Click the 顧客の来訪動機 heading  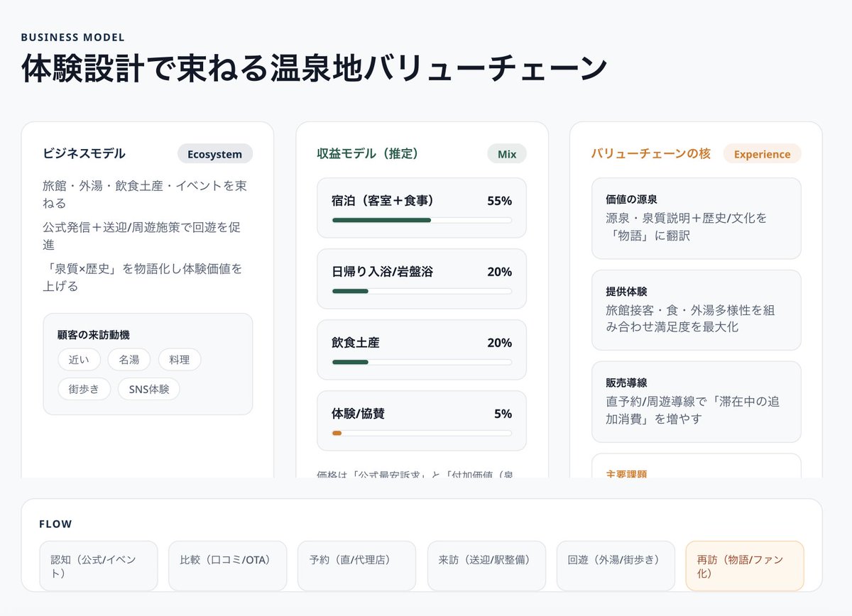94,335
